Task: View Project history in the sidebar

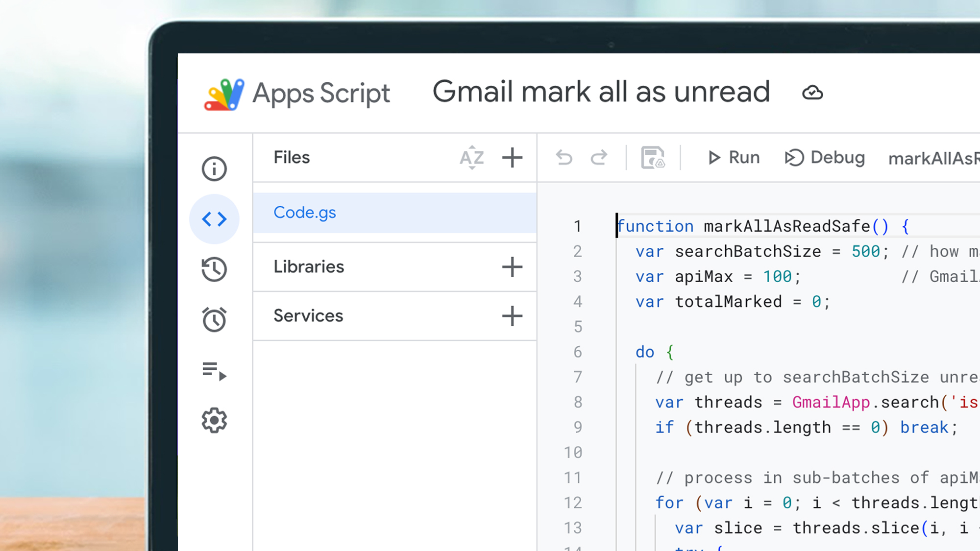Action: [214, 269]
